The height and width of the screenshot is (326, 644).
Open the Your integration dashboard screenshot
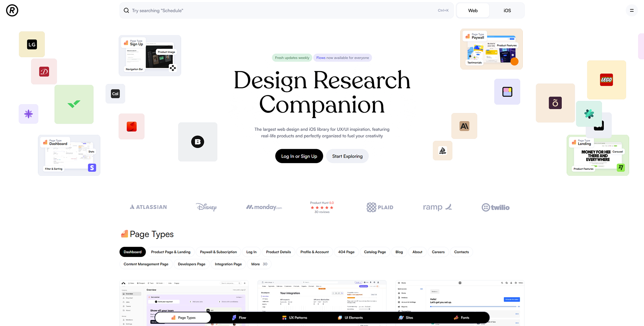(x=322, y=303)
